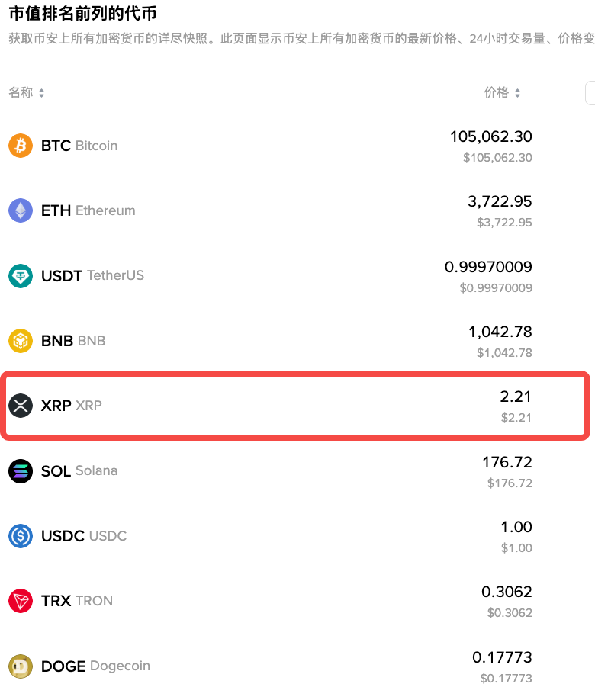Select the ETH Ethereum name label
Screen dimensions: 595x700
(87, 210)
